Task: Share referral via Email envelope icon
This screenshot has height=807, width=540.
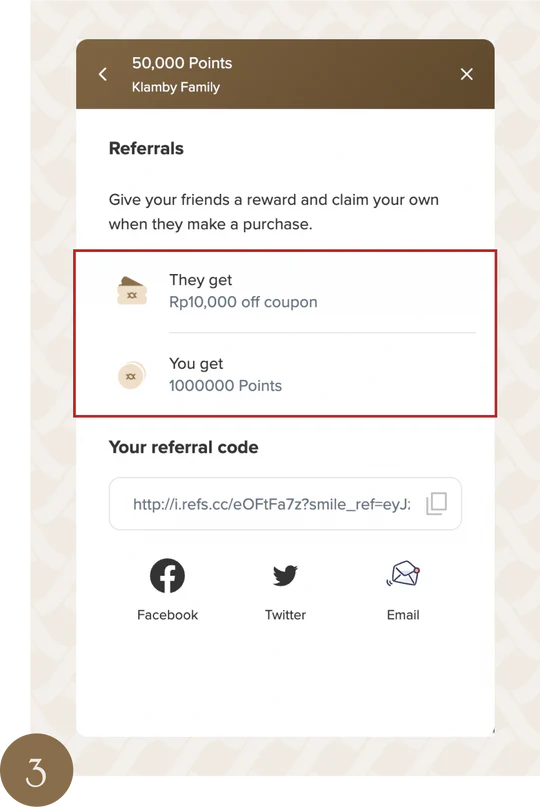Action: (403, 574)
